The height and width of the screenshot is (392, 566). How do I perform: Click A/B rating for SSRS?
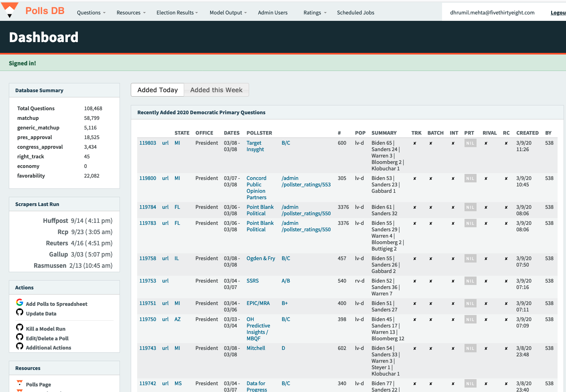(286, 281)
